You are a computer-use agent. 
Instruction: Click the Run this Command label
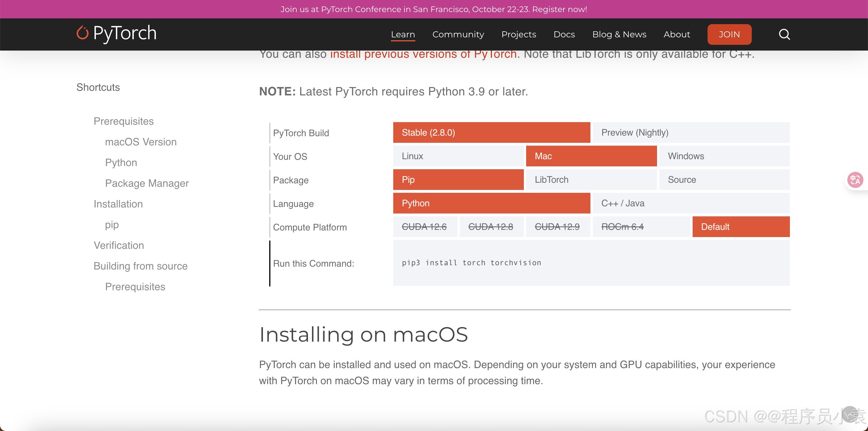(x=313, y=263)
